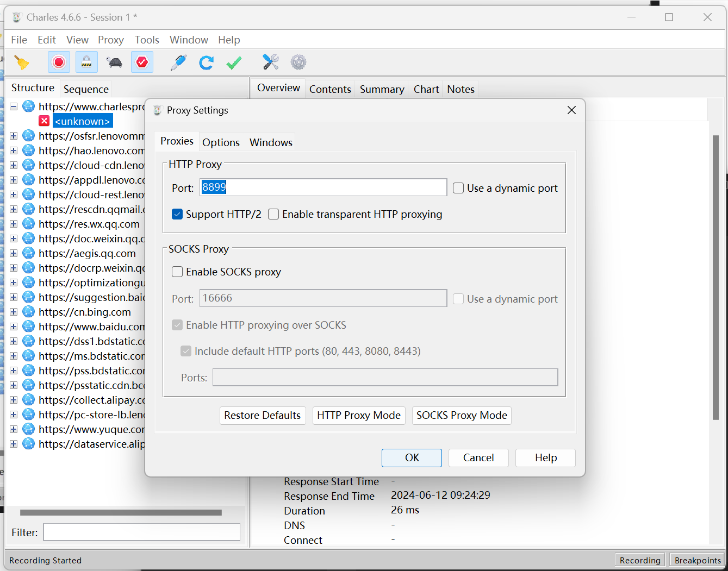Expand the https://osfsr.lenovomm node
The width and height of the screenshot is (728, 571).
click(x=14, y=136)
